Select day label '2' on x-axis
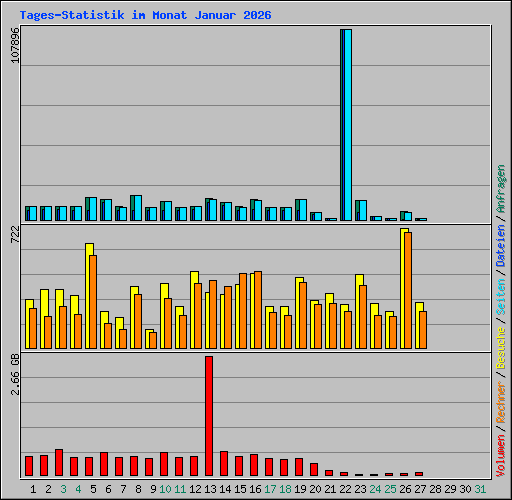The image size is (512, 500). coord(48,489)
